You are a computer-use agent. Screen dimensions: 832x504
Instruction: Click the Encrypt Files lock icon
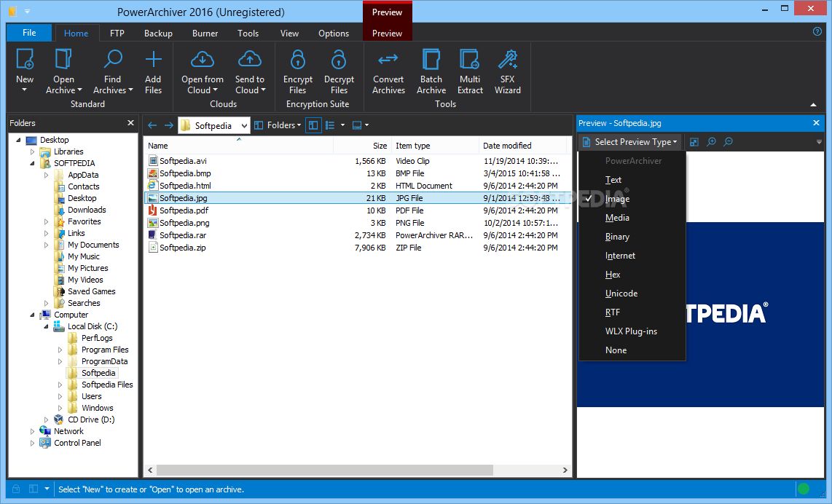(298, 59)
